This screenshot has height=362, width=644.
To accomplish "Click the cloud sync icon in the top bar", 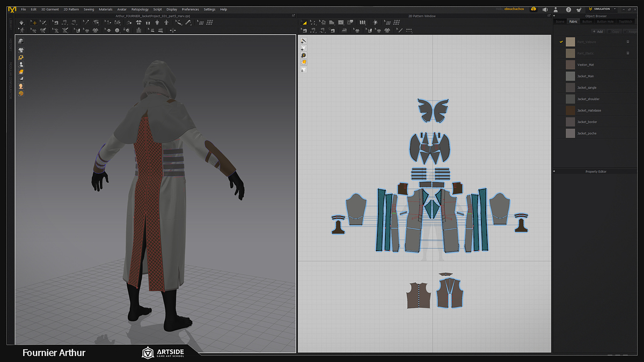I will (533, 9).
